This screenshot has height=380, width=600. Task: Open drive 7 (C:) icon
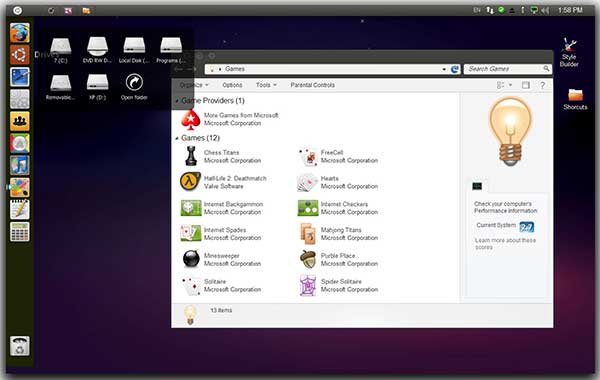(61, 46)
